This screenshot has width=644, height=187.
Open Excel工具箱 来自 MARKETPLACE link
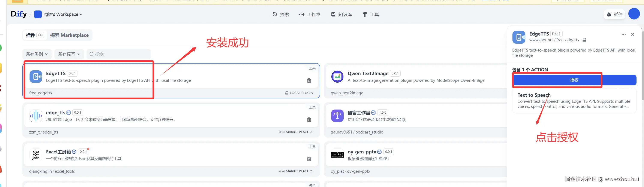[295, 171]
